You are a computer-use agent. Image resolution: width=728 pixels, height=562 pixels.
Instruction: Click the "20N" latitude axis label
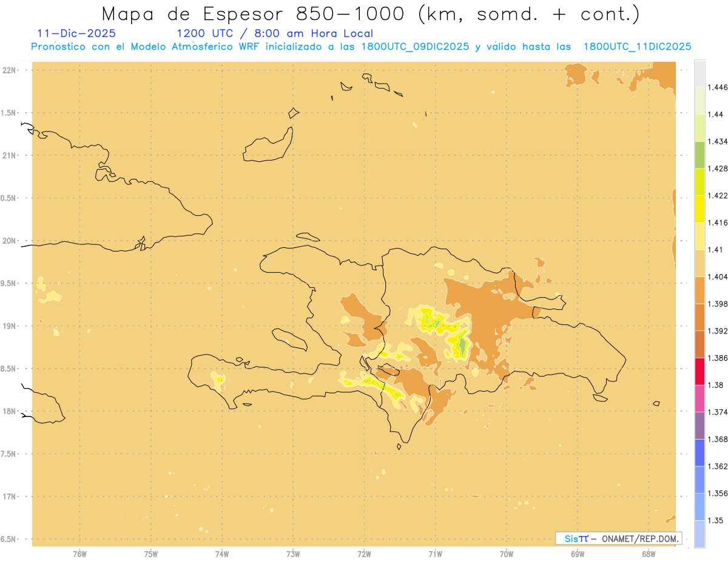coord(10,241)
